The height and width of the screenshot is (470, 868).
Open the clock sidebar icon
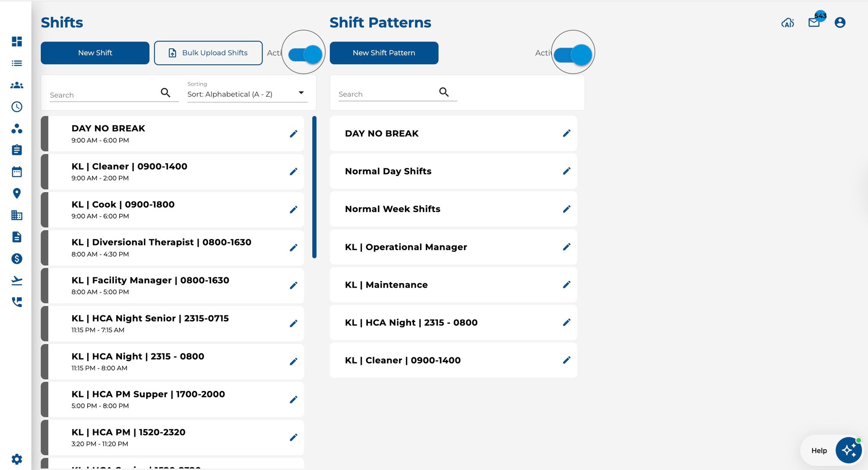(17, 107)
